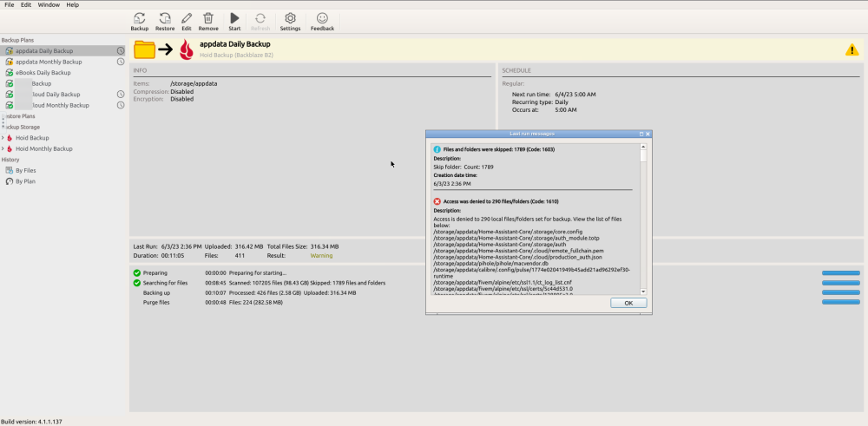Open the Backup toolbar button

(x=140, y=22)
